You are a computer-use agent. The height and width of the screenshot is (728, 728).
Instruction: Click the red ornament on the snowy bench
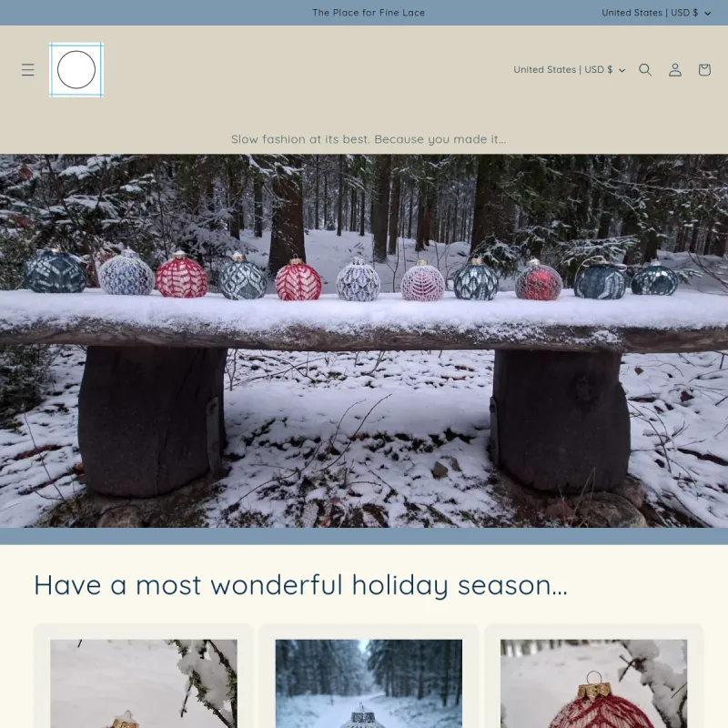click(539, 279)
